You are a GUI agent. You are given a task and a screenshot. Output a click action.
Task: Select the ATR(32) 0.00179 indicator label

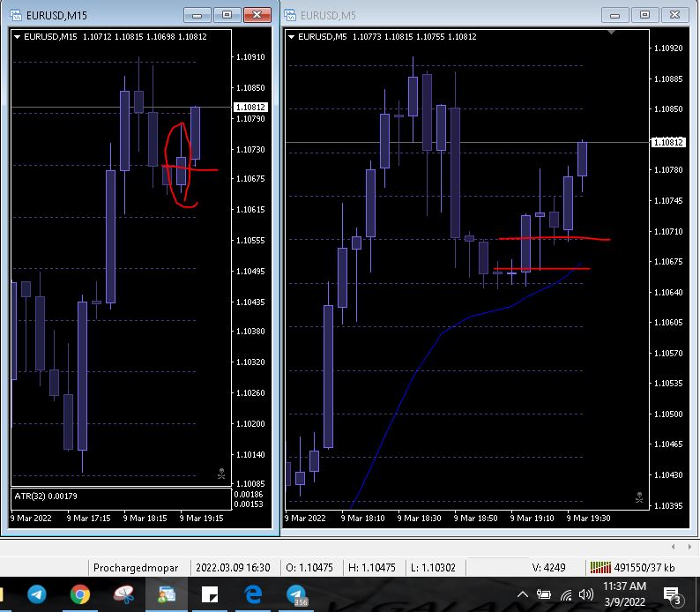pos(46,496)
